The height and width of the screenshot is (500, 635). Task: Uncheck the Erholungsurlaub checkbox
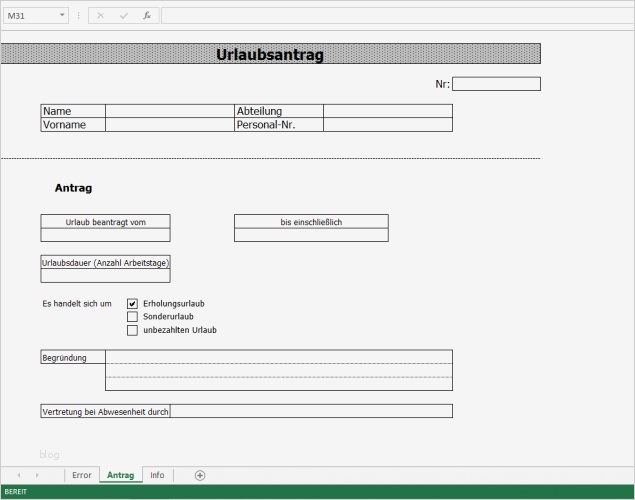click(x=132, y=304)
